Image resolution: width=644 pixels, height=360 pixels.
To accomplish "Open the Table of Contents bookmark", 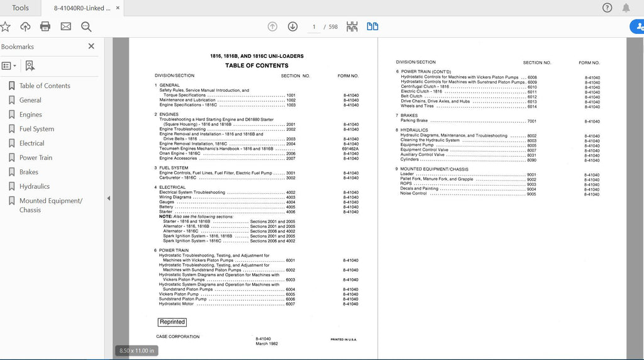I will coord(45,86).
